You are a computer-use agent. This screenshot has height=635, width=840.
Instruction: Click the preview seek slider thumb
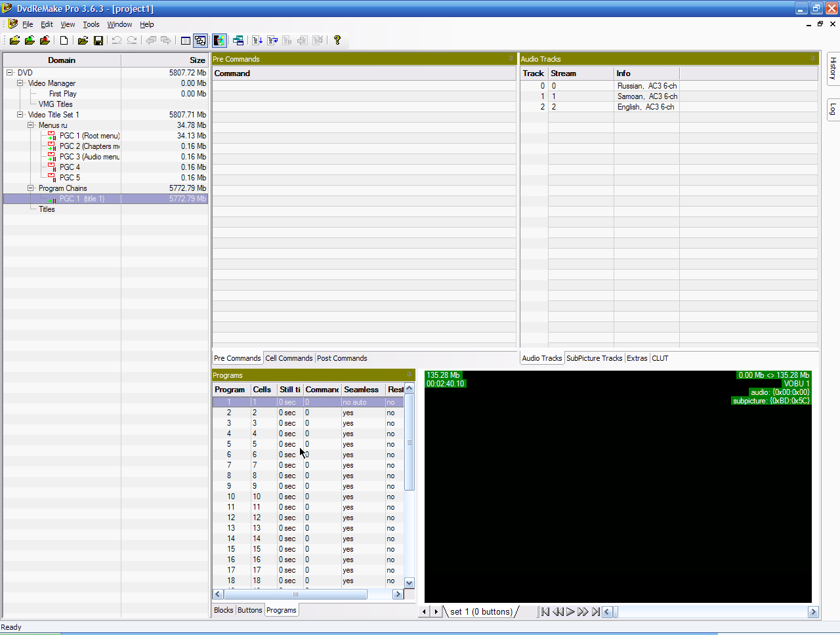[616, 612]
